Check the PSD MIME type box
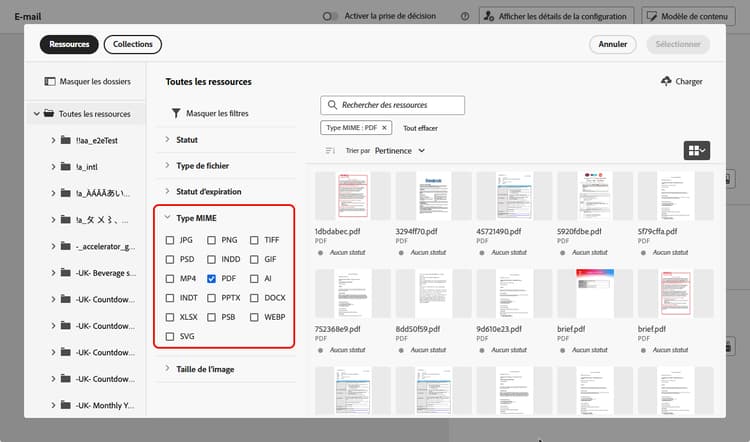This screenshot has height=442, width=750. 170,259
